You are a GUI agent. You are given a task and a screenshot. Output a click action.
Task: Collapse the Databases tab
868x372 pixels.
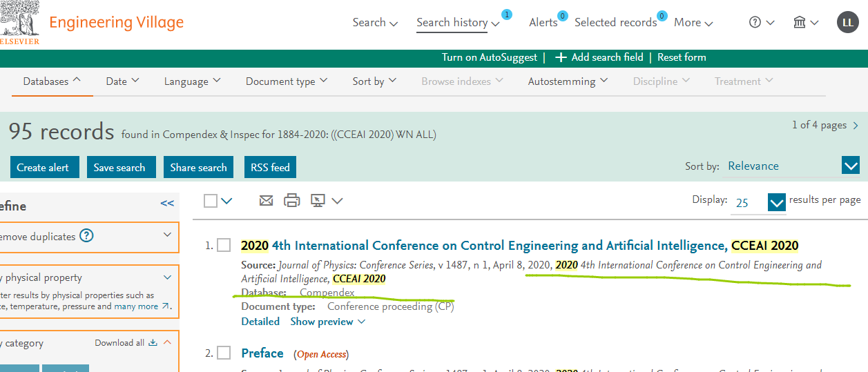point(52,81)
